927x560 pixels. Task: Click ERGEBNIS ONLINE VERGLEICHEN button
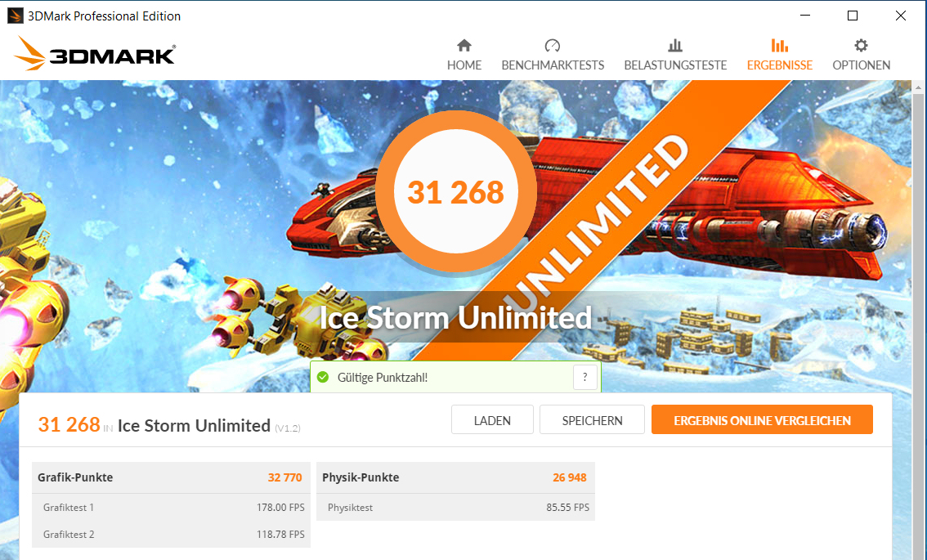(x=762, y=420)
